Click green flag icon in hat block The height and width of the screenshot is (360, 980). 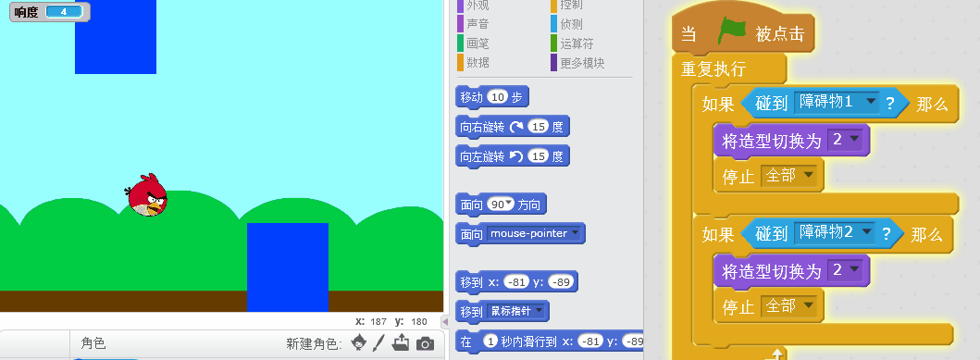coord(731,31)
